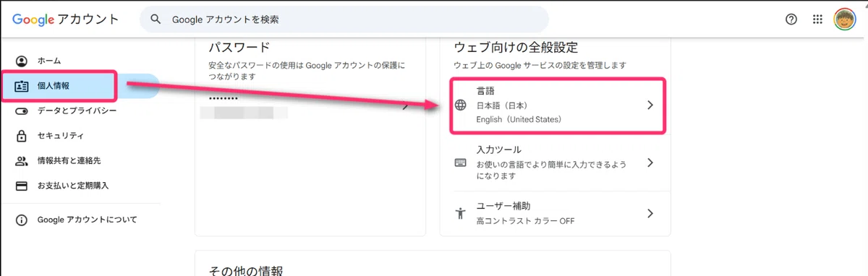Image resolution: width=868 pixels, height=276 pixels.
Task: Click the English (United States) text
Action: [x=519, y=119]
